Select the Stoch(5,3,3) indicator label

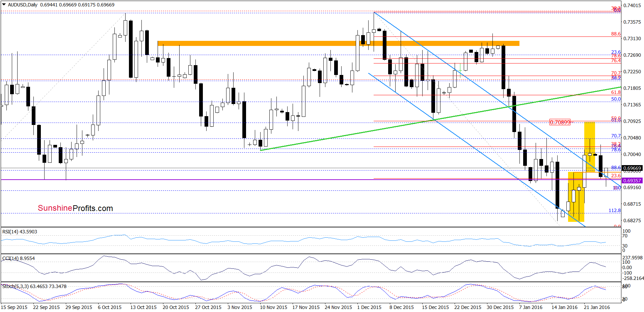[34, 286]
